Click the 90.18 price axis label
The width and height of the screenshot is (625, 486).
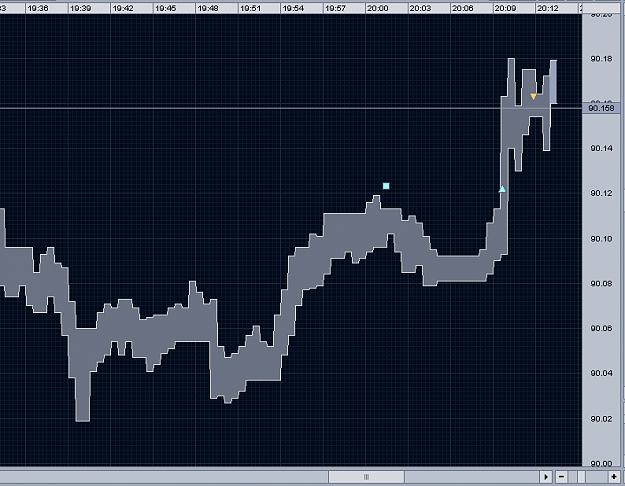[x=601, y=59]
